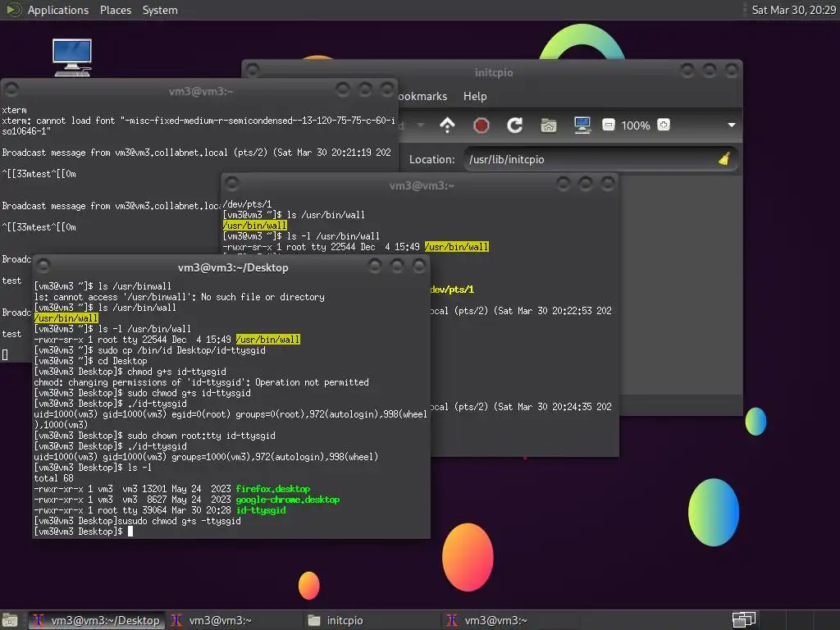Click google-chrome.desktop in the ls listing
The height and width of the screenshot is (630, 840).
pyautogui.click(x=288, y=500)
